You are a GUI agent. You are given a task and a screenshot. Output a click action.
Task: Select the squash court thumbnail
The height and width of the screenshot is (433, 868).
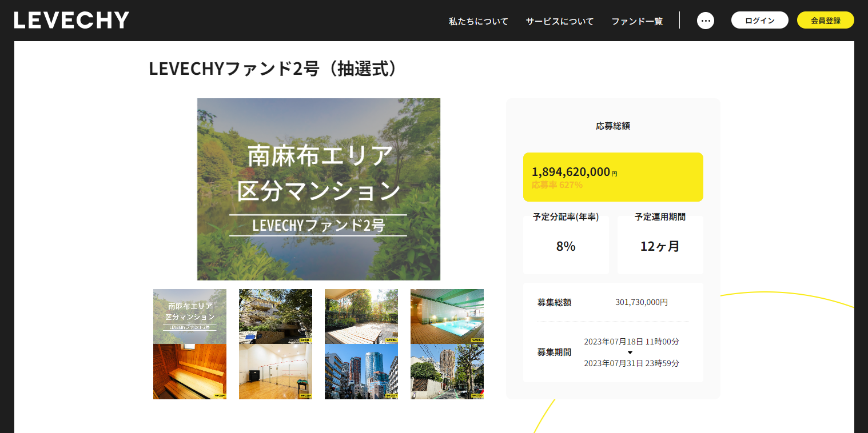coord(276,371)
